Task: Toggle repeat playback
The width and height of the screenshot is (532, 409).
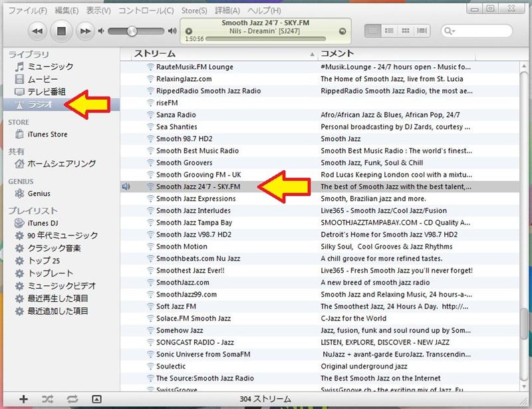Action: 72,399
